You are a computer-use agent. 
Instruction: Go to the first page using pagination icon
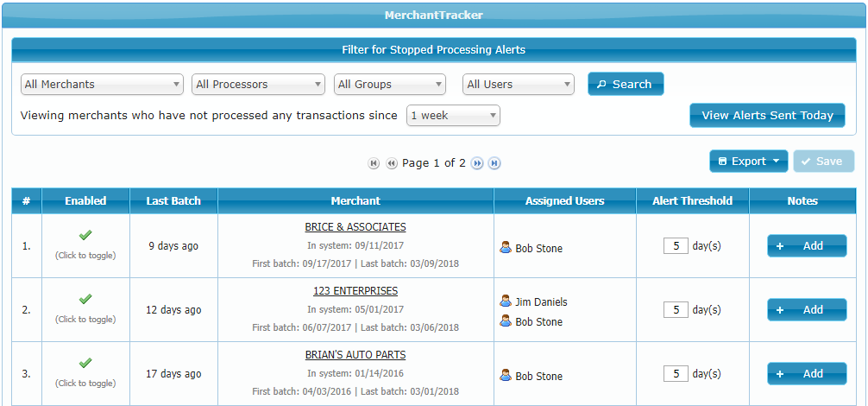tap(374, 163)
